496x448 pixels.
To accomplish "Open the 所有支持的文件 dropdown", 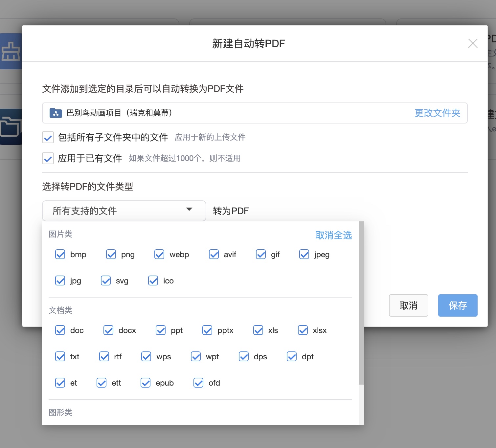I will [124, 211].
